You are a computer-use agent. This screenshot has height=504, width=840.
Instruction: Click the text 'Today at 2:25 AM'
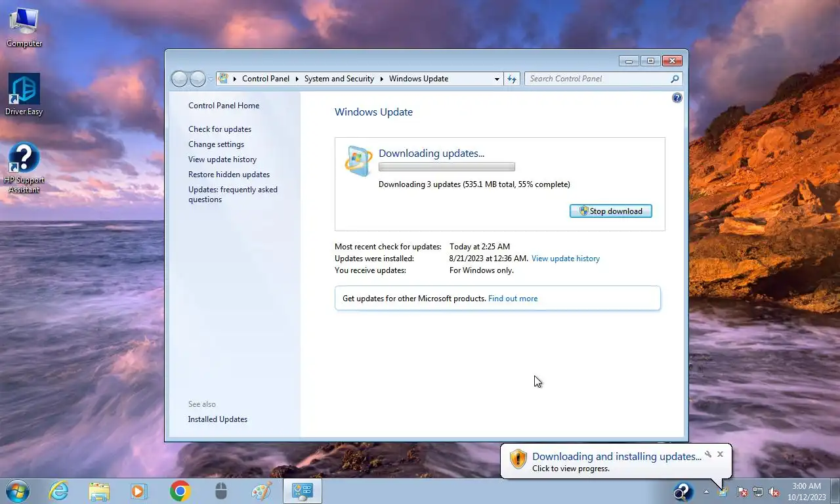click(480, 247)
